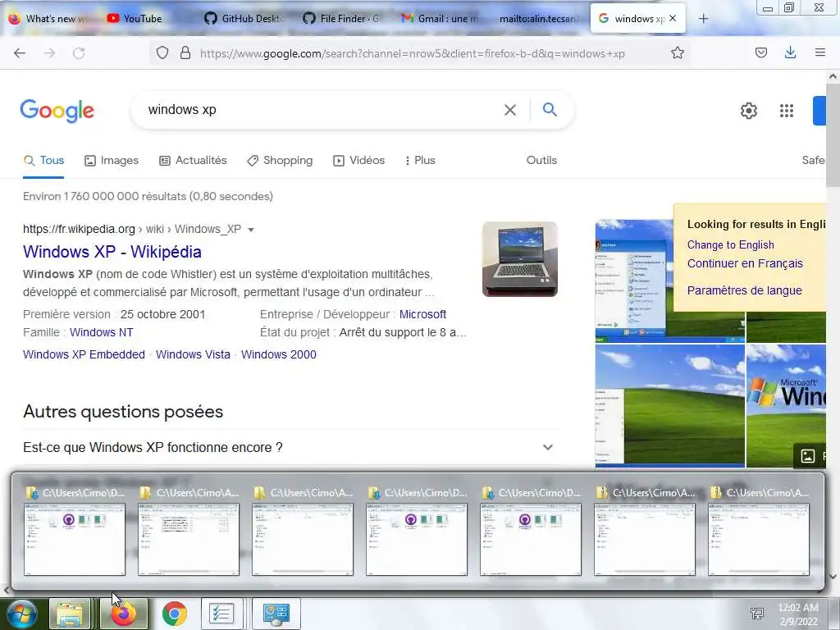The width and height of the screenshot is (840, 630).
Task: Bookmark this page with the star icon
Action: point(677,53)
